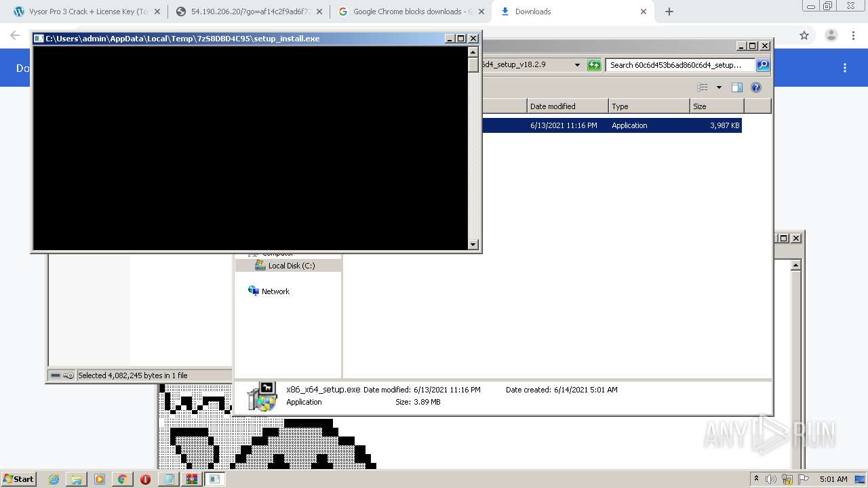Open Chrome profile avatar
Screen dimensions: 868x488
click(x=831, y=35)
